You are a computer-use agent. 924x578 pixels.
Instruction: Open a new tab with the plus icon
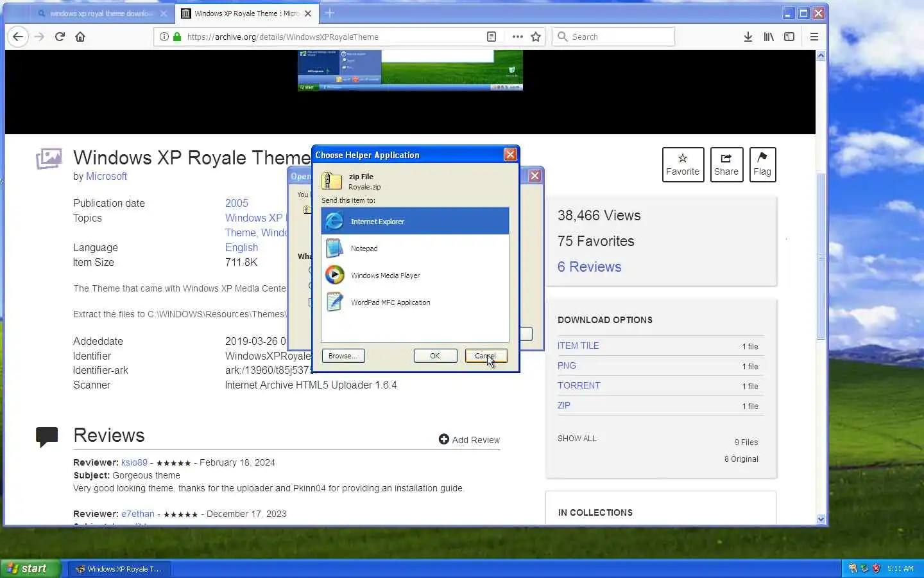(329, 13)
